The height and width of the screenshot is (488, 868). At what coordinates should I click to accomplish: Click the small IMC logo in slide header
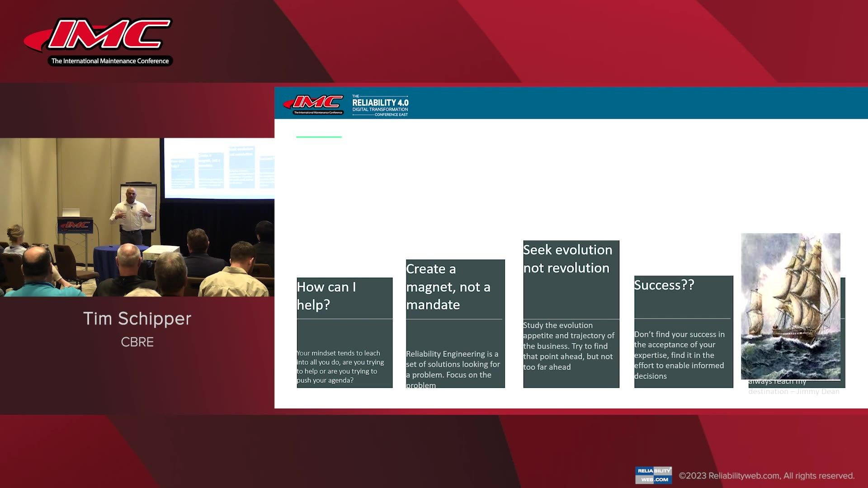tap(313, 104)
